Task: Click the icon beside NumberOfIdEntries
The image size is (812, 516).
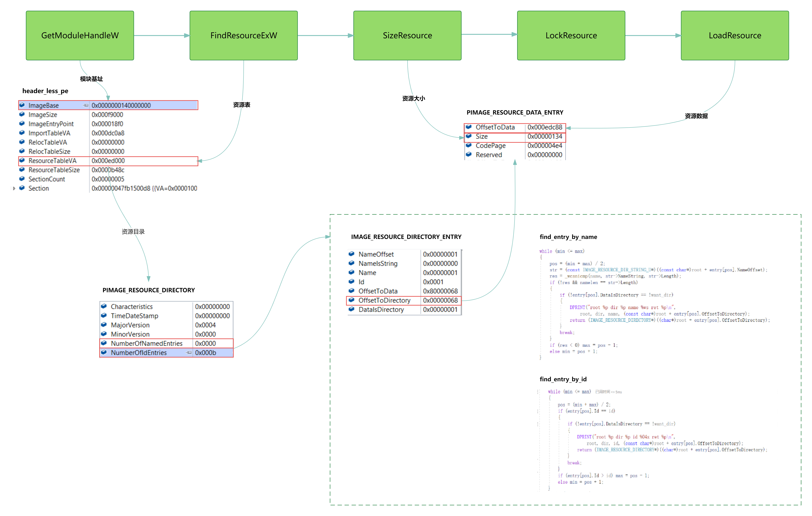Action: [x=104, y=352]
